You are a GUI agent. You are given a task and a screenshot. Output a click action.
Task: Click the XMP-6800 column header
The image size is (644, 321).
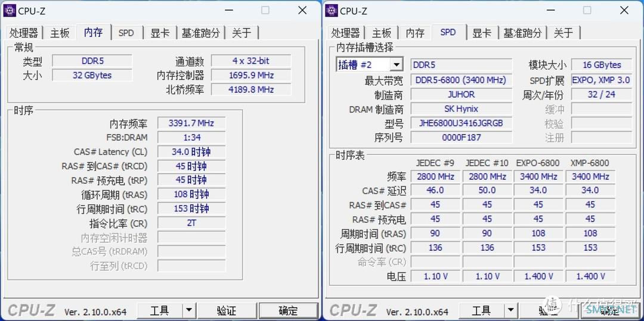click(x=590, y=163)
